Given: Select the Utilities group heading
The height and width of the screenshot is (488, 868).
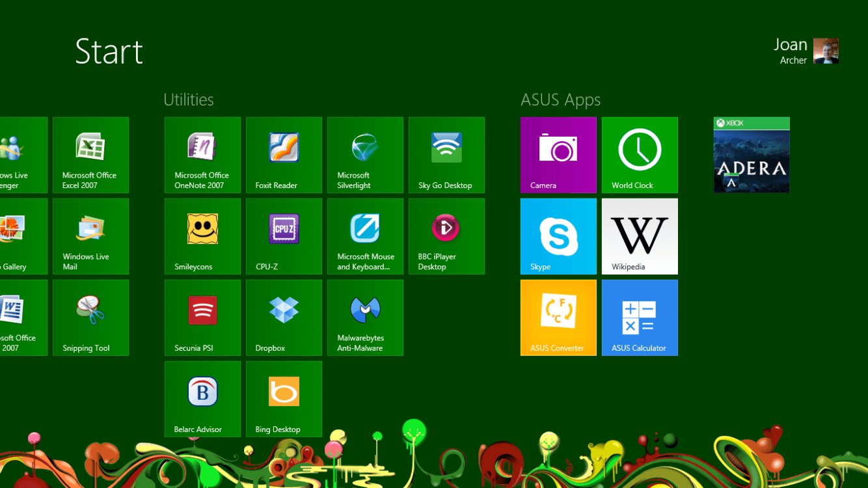Looking at the screenshot, I should click(x=189, y=100).
